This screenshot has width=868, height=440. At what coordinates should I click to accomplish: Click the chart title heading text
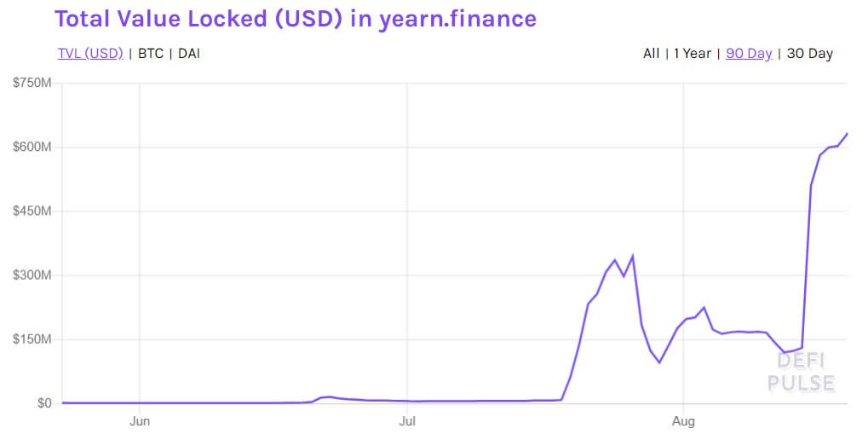[x=295, y=19]
